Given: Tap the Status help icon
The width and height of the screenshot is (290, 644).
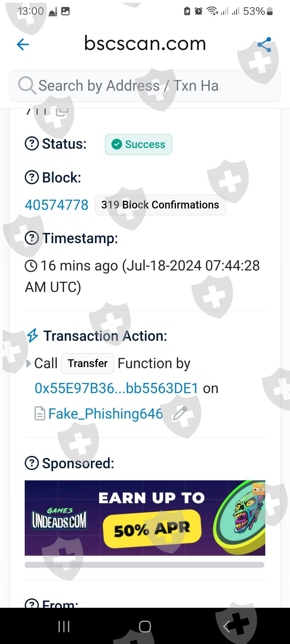Looking at the screenshot, I should pos(32,144).
